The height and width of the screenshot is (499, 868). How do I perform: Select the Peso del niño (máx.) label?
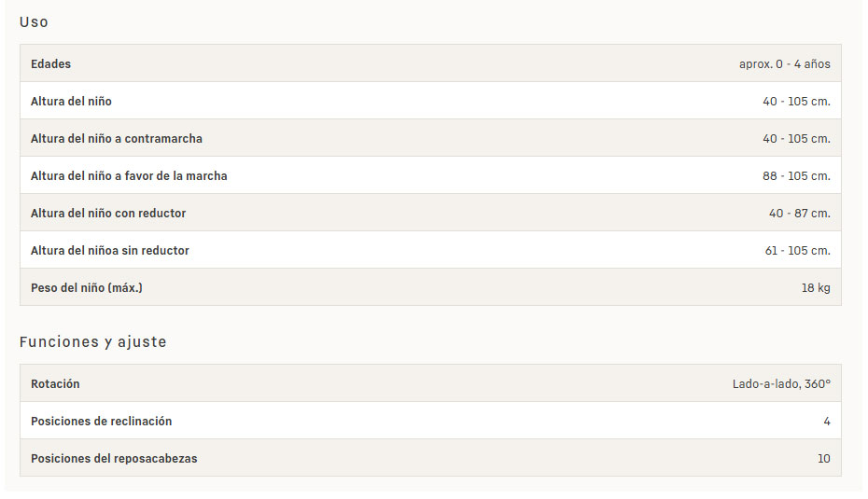pyautogui.click(x=87, y=287)
